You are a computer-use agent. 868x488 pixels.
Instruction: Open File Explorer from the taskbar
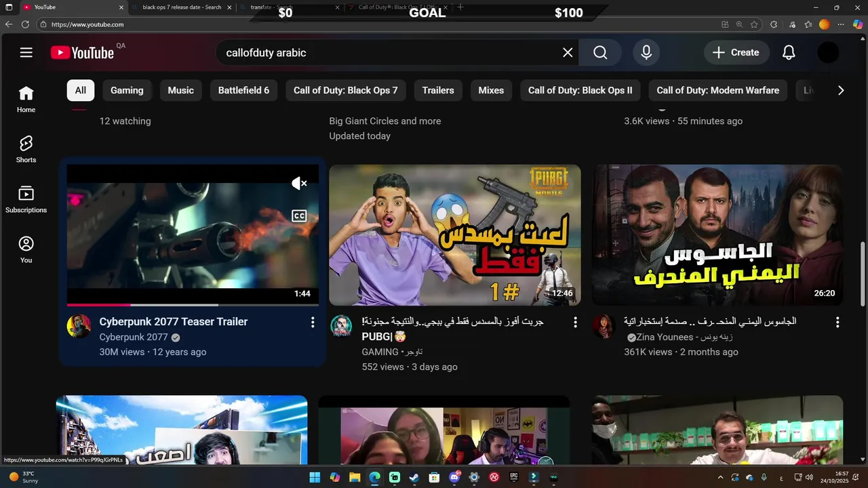coord(355,477)
